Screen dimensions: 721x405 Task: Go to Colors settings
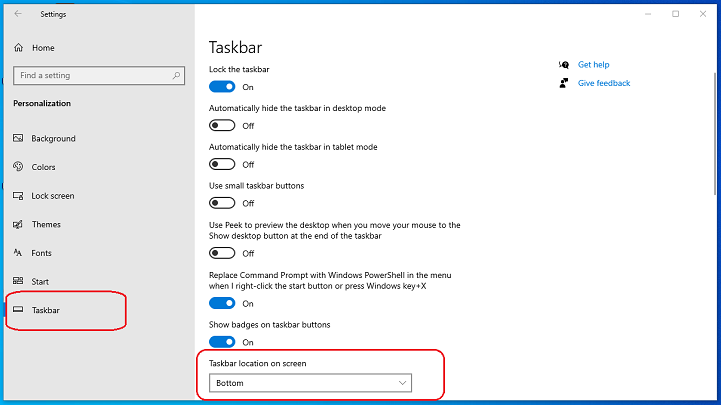[x=43, y=167]
